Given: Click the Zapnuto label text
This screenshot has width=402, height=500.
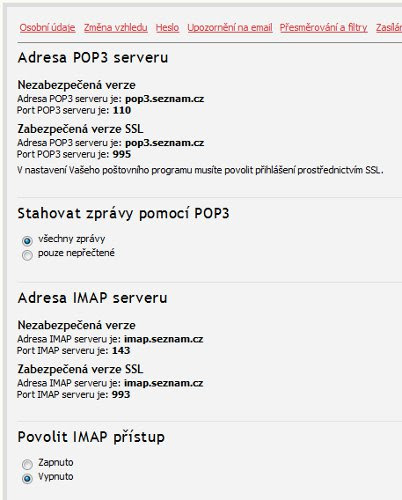Looking at the screenshot, I should point(56,463).
